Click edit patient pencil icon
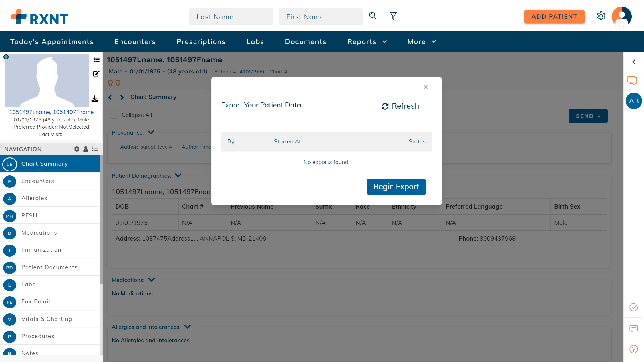Screen dimensions: 644x362 [x=96, y=74]
